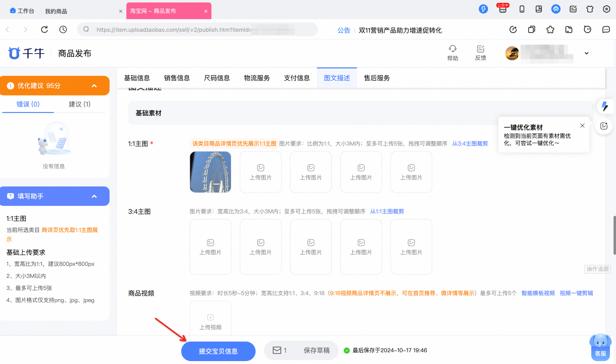The height and width of the screenshot is (364, 616).
Task: Click the page vertical scrollbar
Action: pyautogui.click(x=614, y=235)
